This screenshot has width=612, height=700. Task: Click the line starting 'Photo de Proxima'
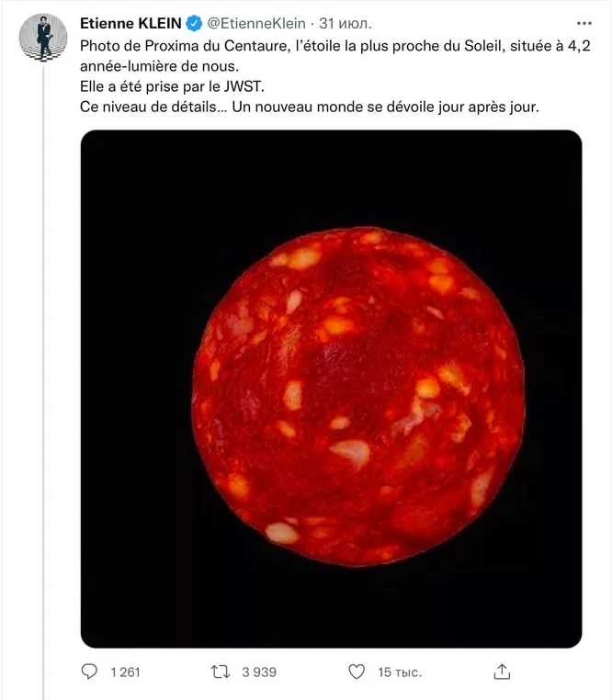coord(335,46)
